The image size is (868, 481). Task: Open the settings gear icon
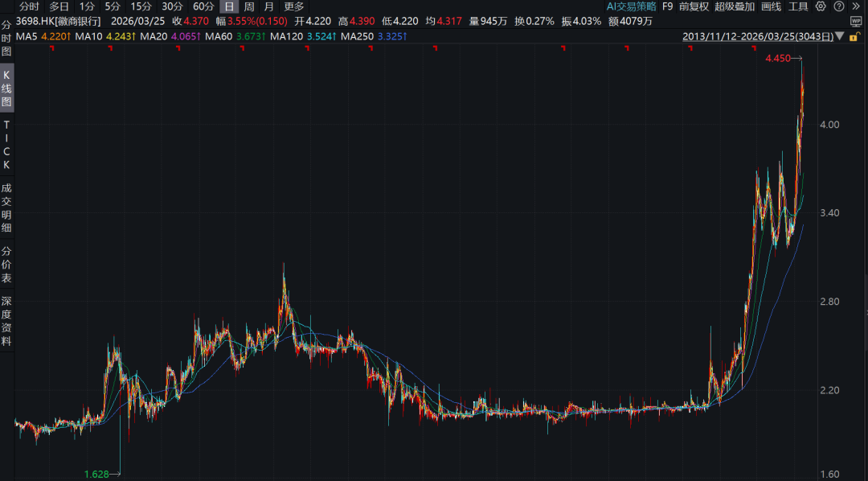[821, 6]
